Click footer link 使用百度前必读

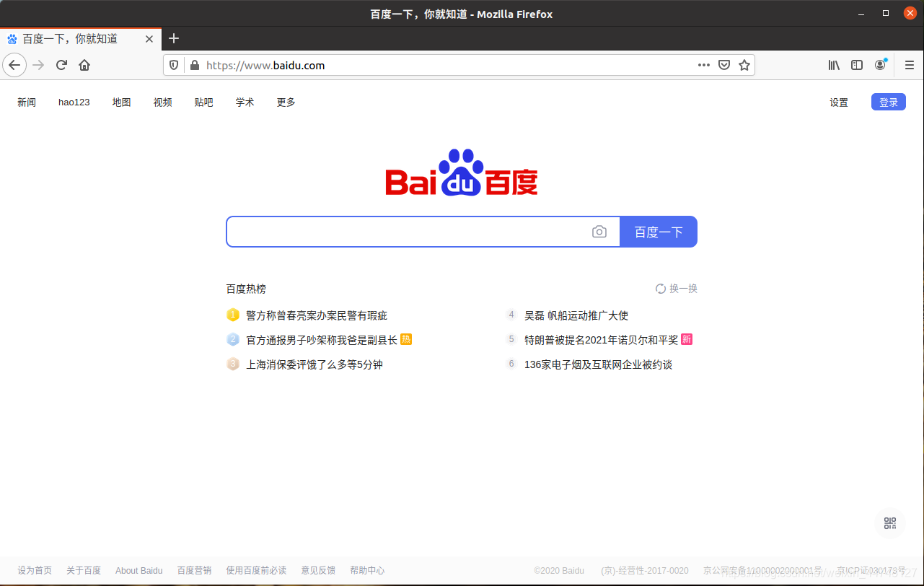coord(256,570)
